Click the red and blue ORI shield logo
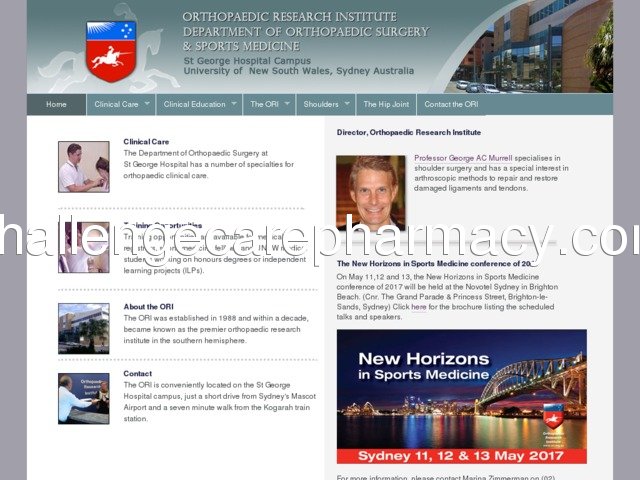This screenshot has height=480, width=640. 111,51
